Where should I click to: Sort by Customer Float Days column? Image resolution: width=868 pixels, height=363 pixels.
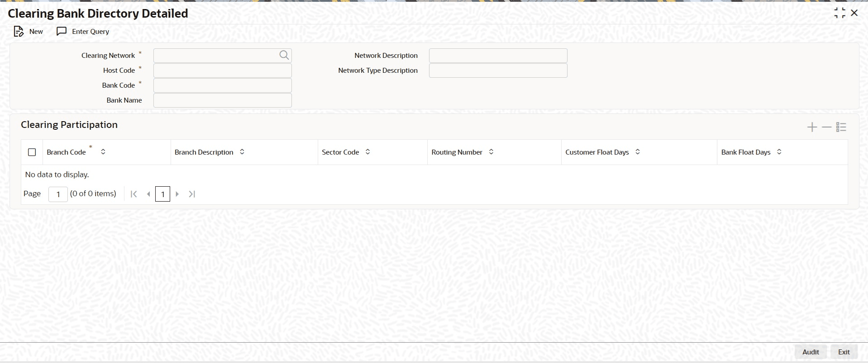click(x=638, y=152)
